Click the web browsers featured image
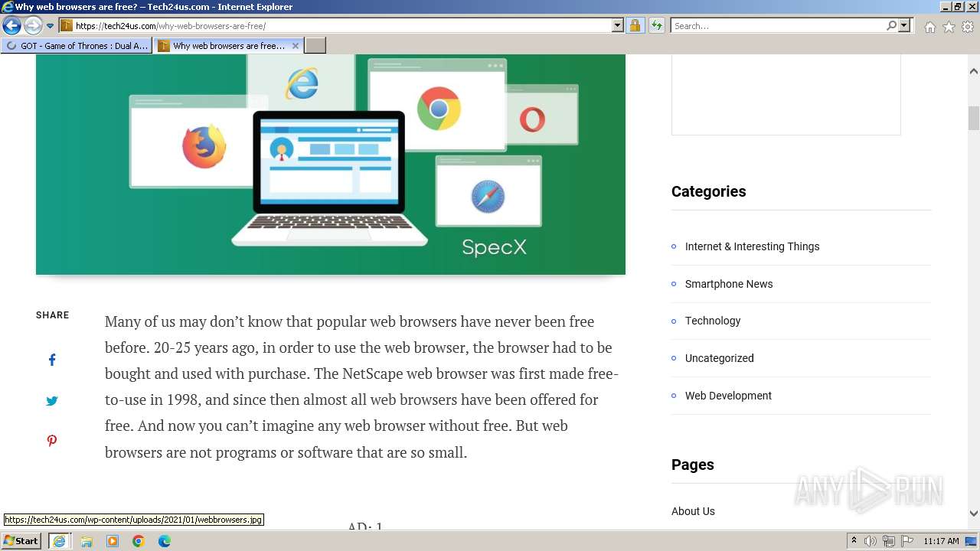This screenshot has width=980, height=551. (331, 165)
